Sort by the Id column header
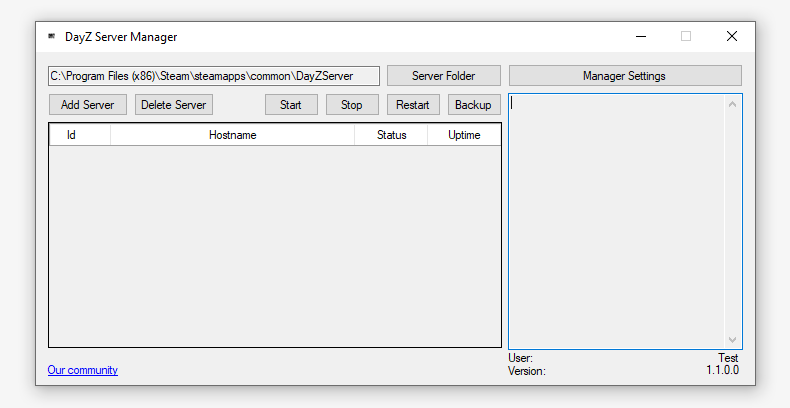The image size is (790, 408). tap(80, 135)
